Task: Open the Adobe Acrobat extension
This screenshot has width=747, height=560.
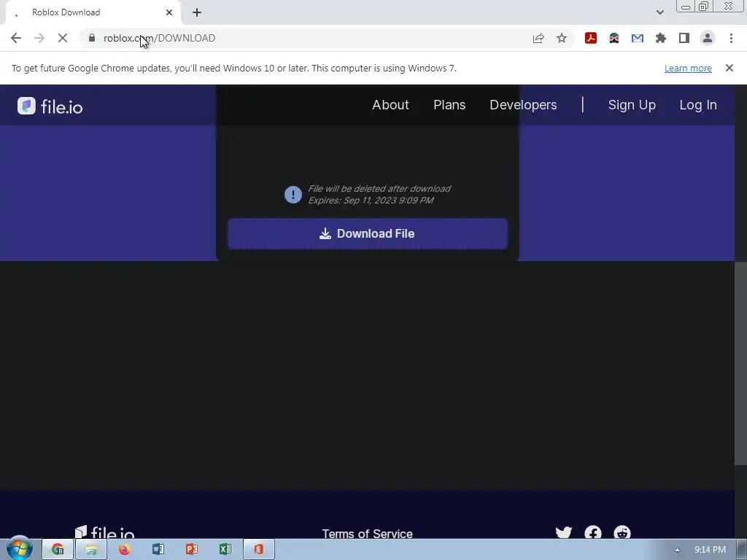Action: (591, 38)
